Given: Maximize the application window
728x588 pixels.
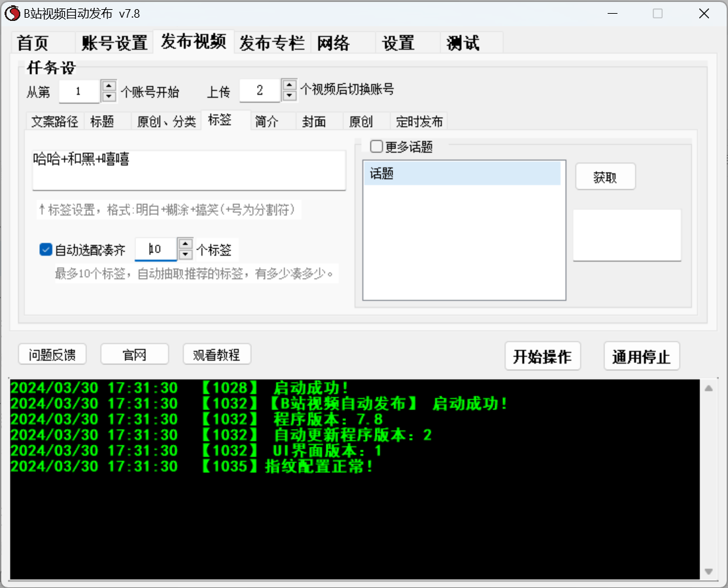Looking at the screenshot, I should [x=657, y=14].
